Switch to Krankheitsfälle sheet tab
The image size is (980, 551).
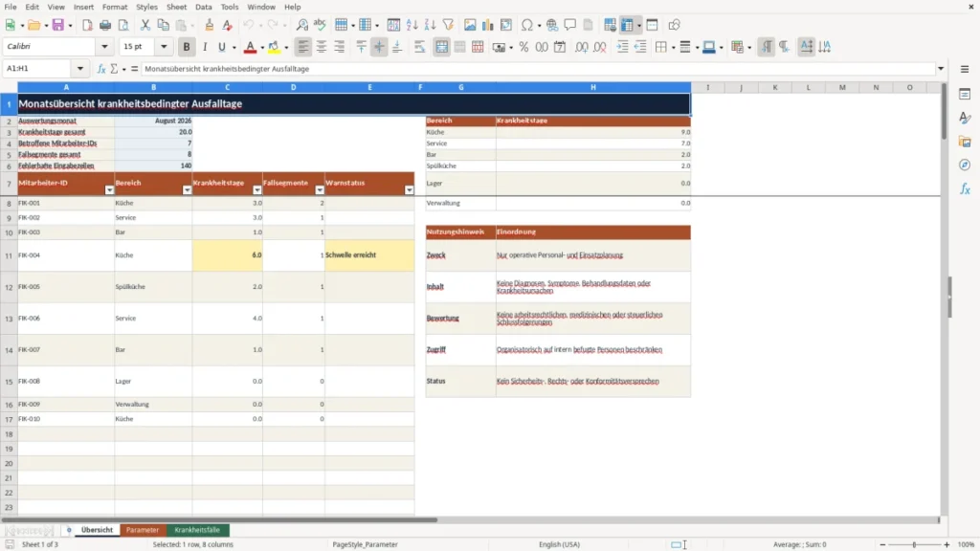point(197,530)
